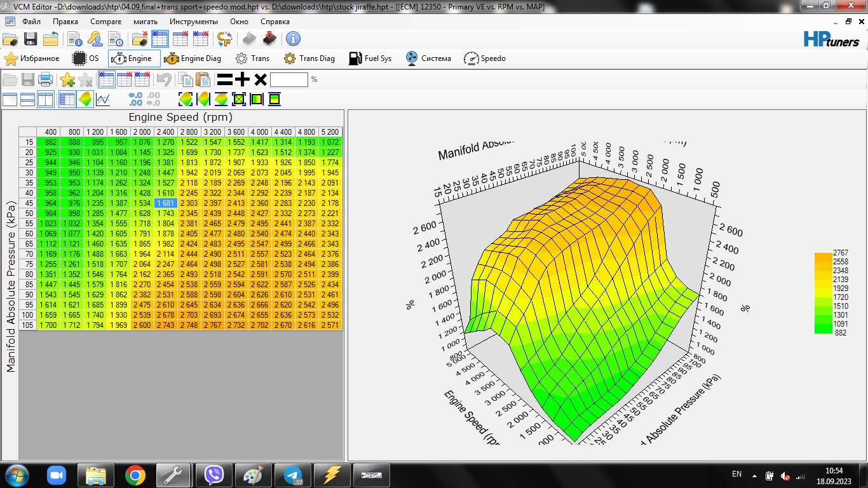The image size is (868, 488).
Task: Toggle the 3D surface graph view
Action: 85,99
